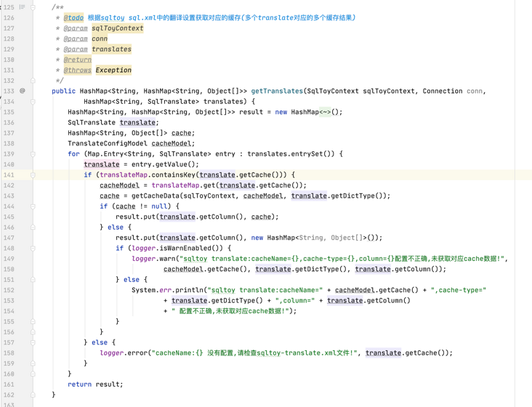Click logger.error on line 158
Screen dimensions: 532x407
click(124, 353)
